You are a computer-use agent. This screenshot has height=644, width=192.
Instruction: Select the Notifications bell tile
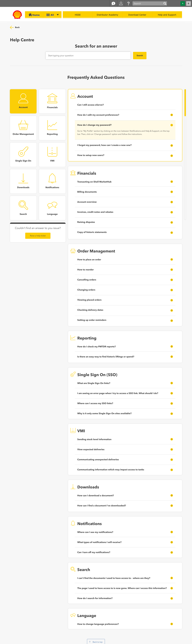coord(52,181)
